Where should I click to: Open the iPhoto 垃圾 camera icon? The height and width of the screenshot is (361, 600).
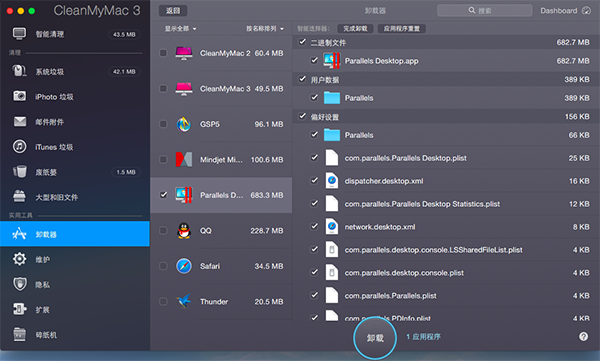coord(20,96)
